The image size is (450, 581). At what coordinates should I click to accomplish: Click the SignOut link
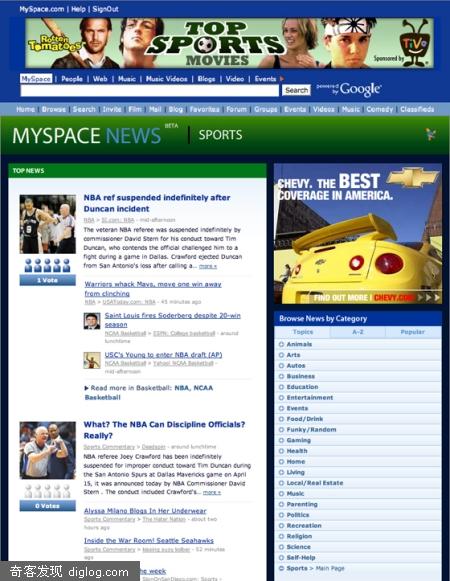coord(105,9)
